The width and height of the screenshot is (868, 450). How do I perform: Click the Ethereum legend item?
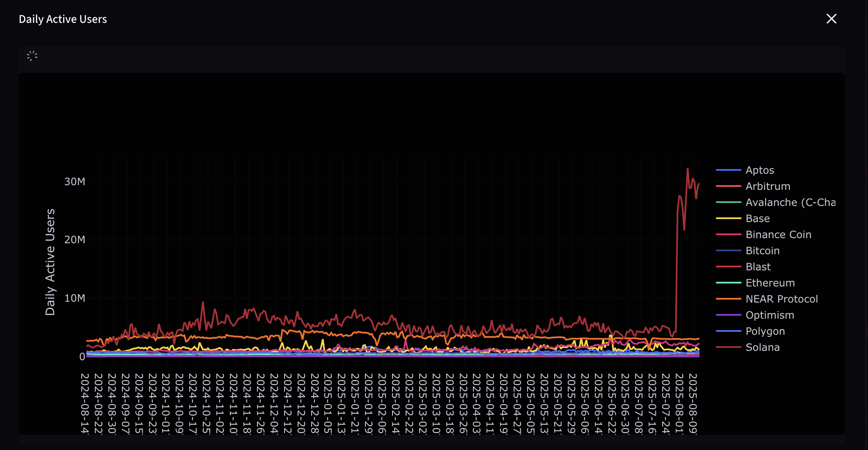(770, 283)
